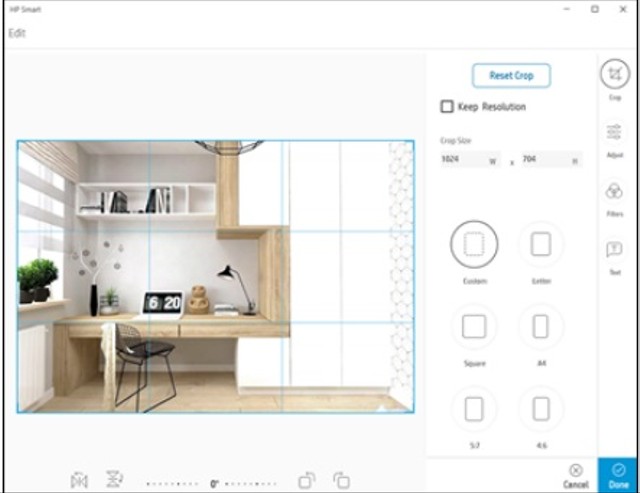640x493 pixels.
Task: Choose the A4 crop preset
Action: click(541, 326)
